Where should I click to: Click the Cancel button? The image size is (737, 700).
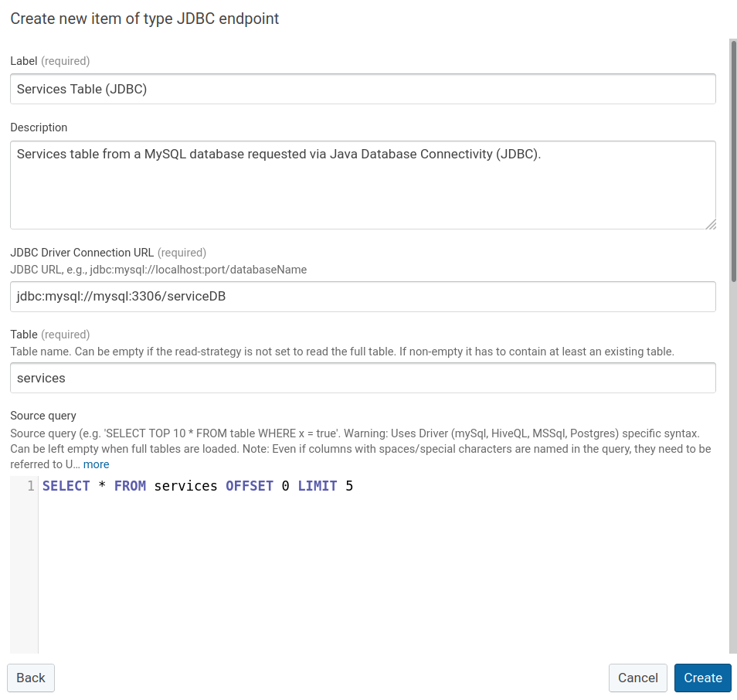coord(637,678)
